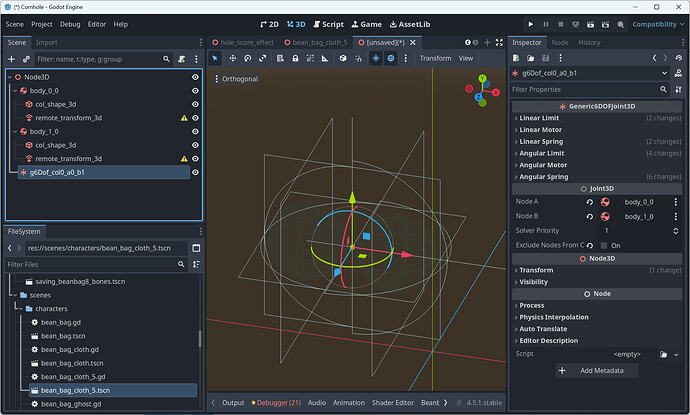This screenshot has height=415, width=690.
Task: Click the green Y axis on view gizmo
Action: (482, 78)
